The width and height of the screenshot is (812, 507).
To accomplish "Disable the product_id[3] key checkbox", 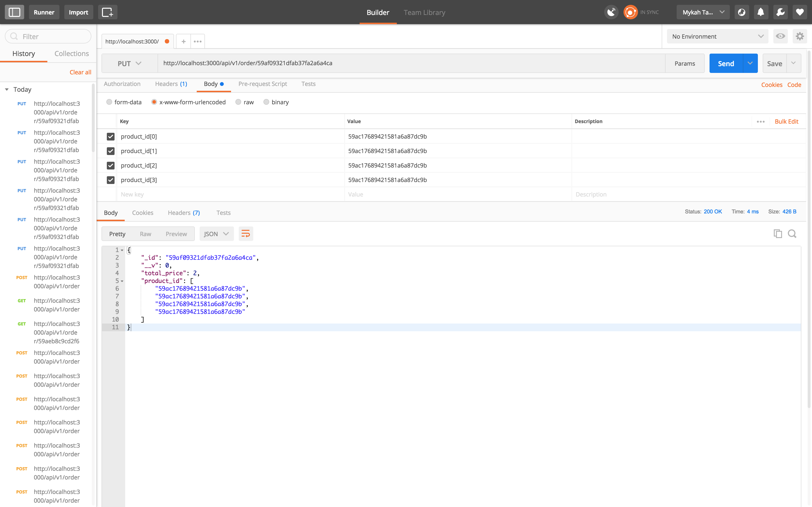I will 110,179.
